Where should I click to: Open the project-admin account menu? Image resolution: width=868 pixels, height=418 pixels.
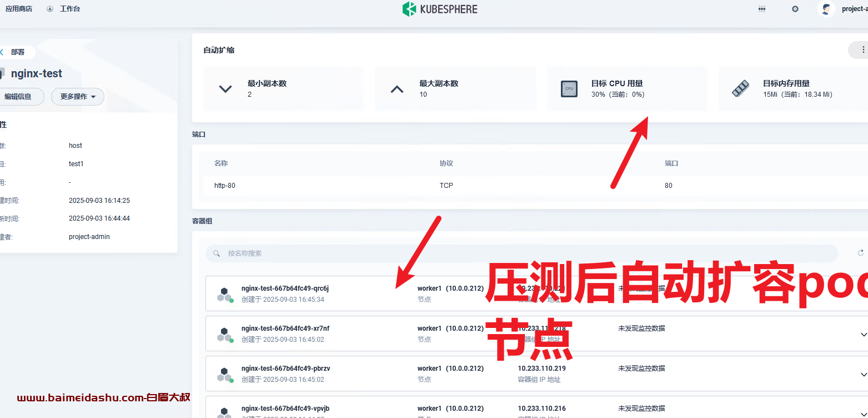tap(855, 9)
